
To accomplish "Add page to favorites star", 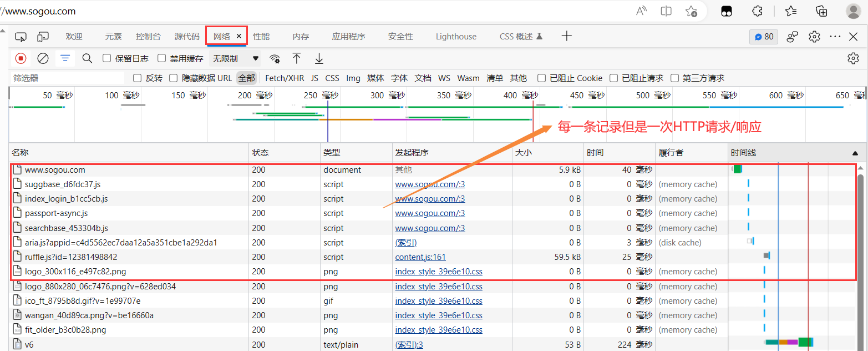I will (691, 11).
